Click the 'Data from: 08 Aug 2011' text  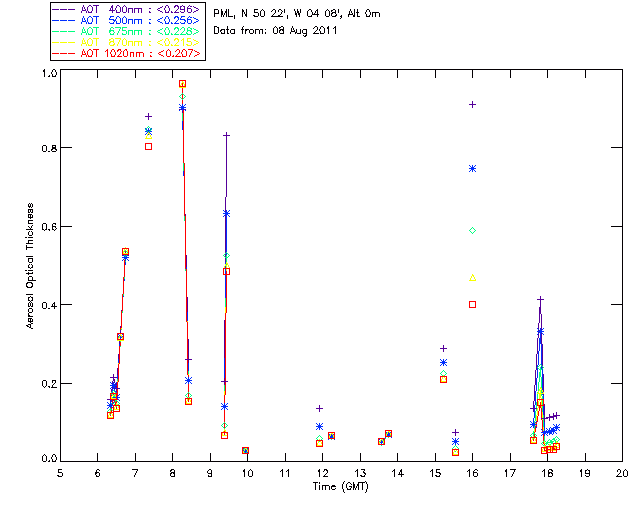275,31
